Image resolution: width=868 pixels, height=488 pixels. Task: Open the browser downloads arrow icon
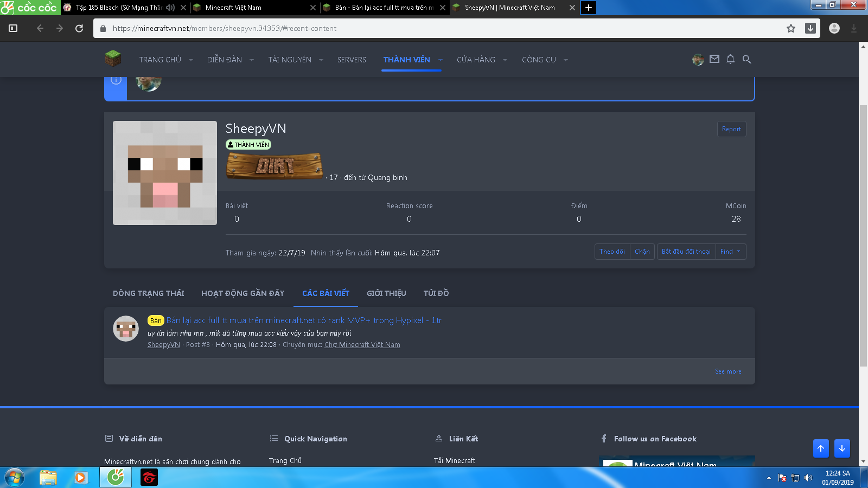(810, 28)
